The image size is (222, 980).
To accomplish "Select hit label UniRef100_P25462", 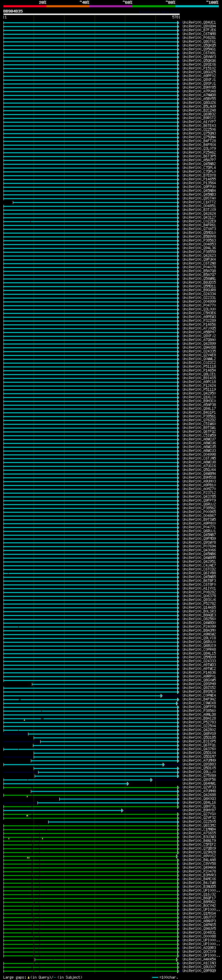I will [199, 153].
